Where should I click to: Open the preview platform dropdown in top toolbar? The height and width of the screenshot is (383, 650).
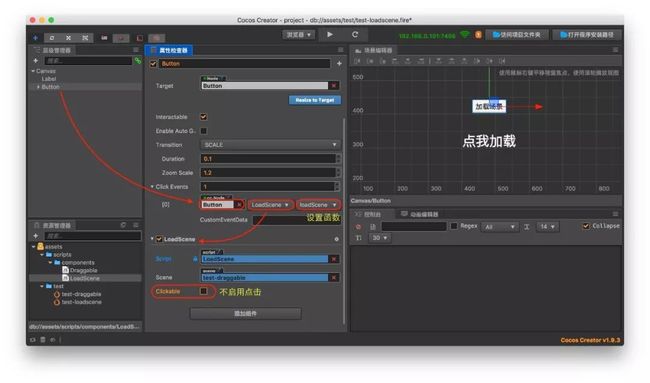[x=298, y=35]
